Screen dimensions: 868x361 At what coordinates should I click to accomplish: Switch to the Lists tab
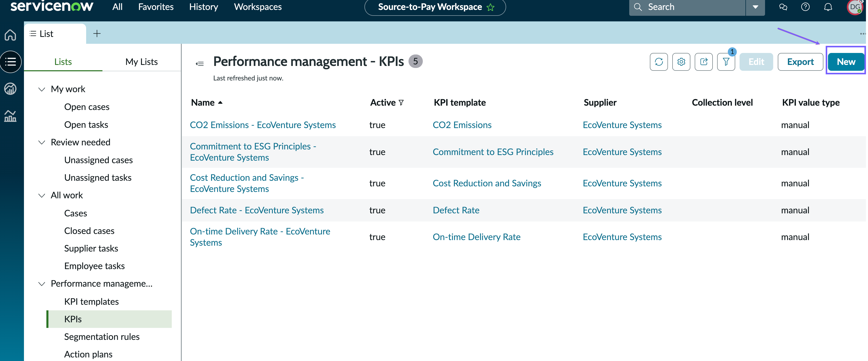coord(63,62)
